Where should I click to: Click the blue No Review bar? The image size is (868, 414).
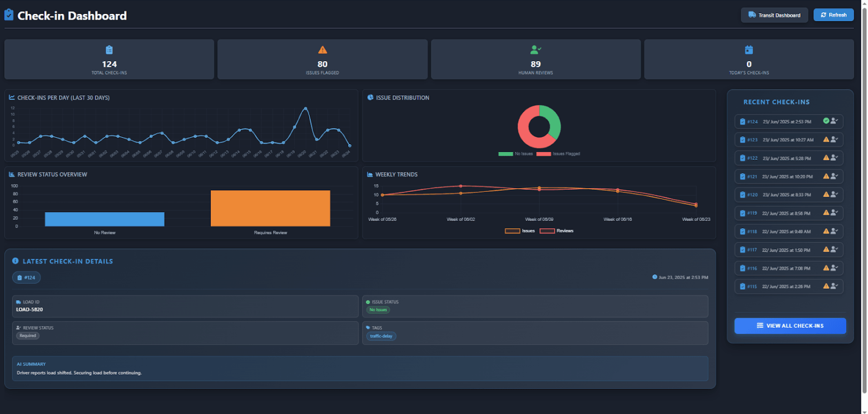pos(105,219)
